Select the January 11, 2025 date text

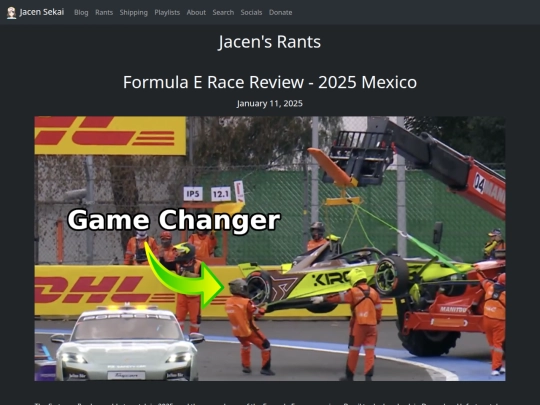click(270, 103)
